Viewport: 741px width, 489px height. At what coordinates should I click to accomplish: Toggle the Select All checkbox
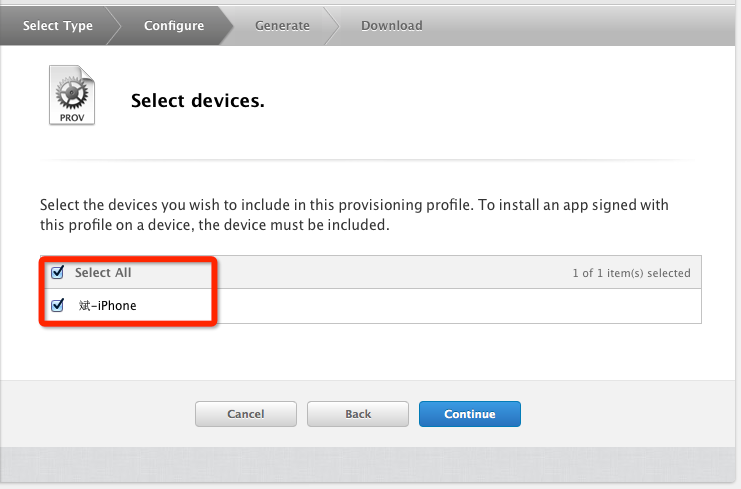57,272
